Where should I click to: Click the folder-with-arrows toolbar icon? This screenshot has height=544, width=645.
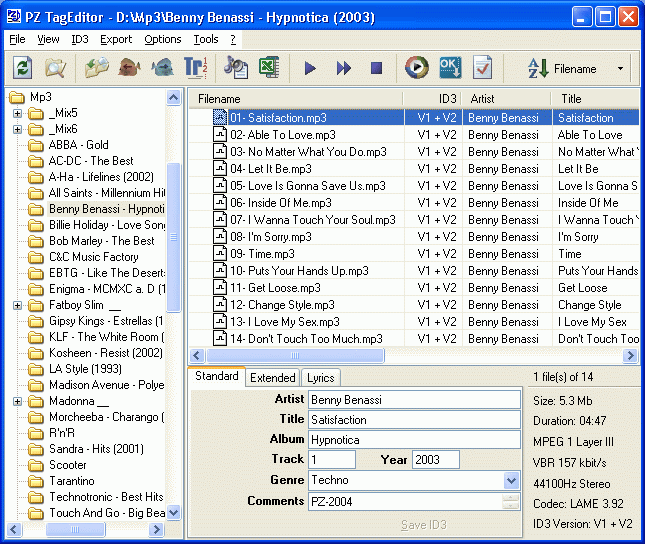97,67
